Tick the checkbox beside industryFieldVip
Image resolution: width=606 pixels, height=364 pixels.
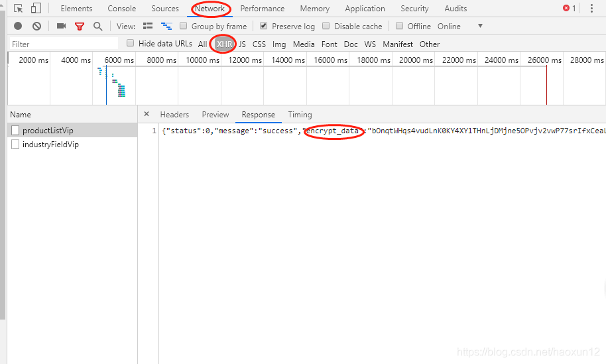point(15,145)
